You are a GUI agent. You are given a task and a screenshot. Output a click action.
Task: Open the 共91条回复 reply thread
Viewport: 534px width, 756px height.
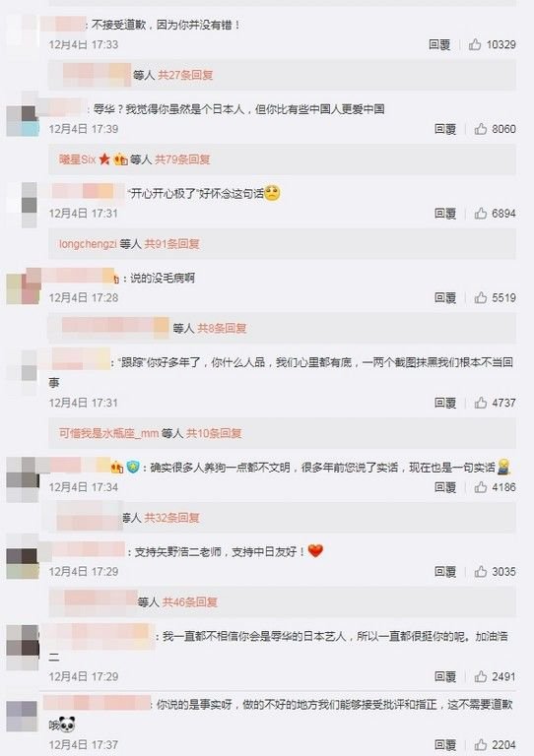coord(172,244)
